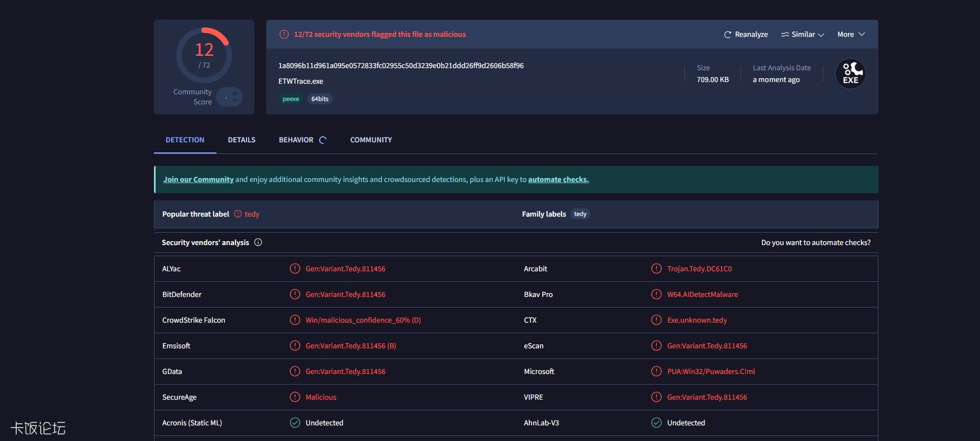980x441 pixels.
Task: Click the alert icon in the flagged-malicious banner
Action: click(284, 35)
